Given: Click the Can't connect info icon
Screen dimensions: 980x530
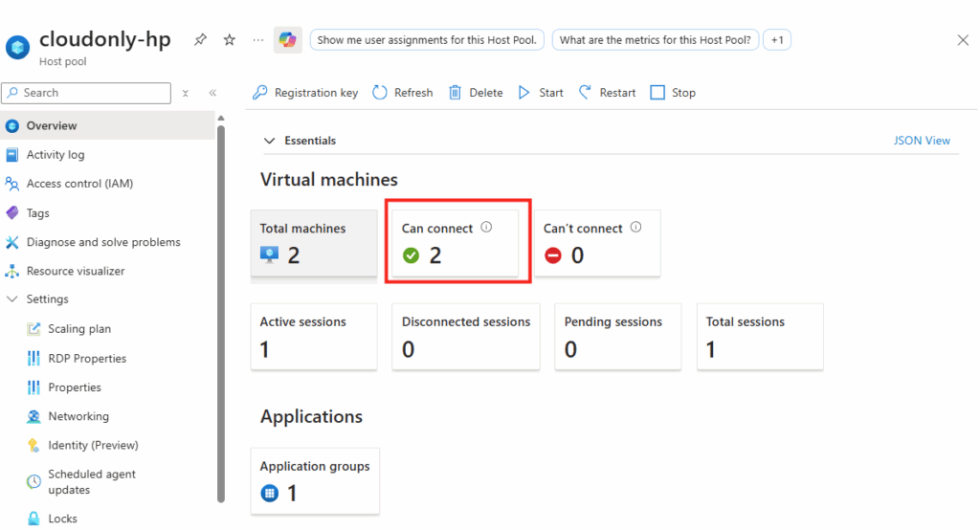Looking at the screenshot, I should [x=636, y=228].
